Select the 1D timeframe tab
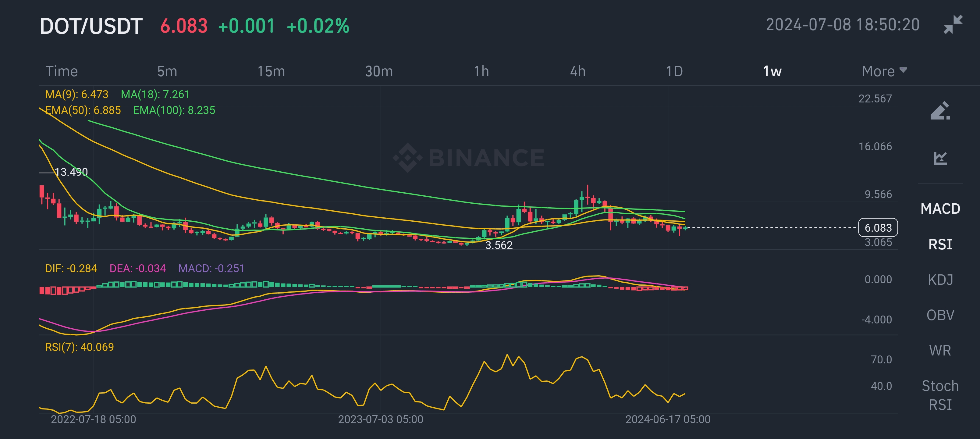 click(674, 71)
